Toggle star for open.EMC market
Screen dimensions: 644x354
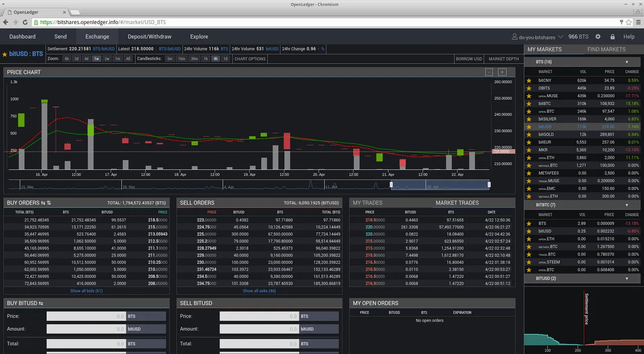(x=529, y=189)
